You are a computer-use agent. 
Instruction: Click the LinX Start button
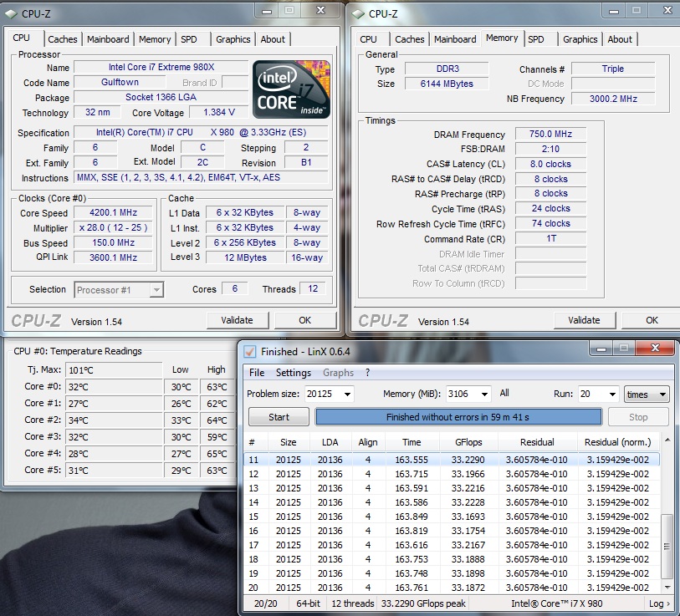[x=279, y=417]
